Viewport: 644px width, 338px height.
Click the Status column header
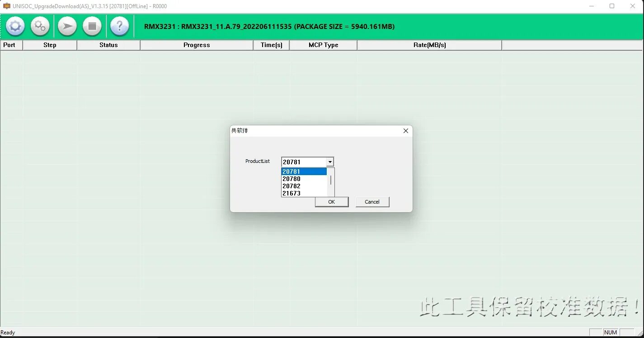(108, 45)
